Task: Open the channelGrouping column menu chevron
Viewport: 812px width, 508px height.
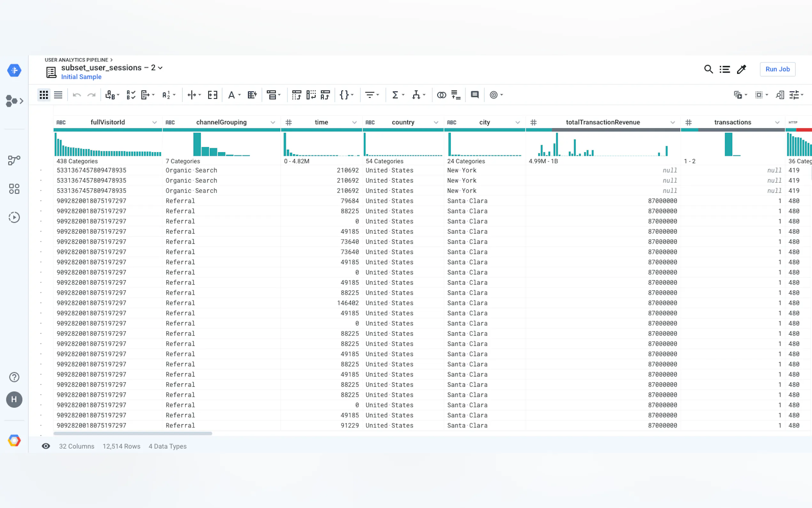Action: [x=273, y=123]
